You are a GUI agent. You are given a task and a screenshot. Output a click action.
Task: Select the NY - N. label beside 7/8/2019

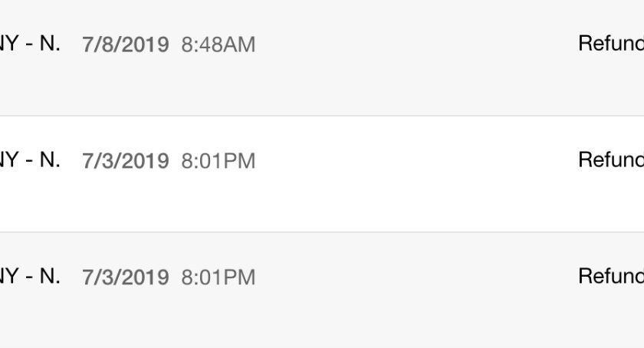30,43
